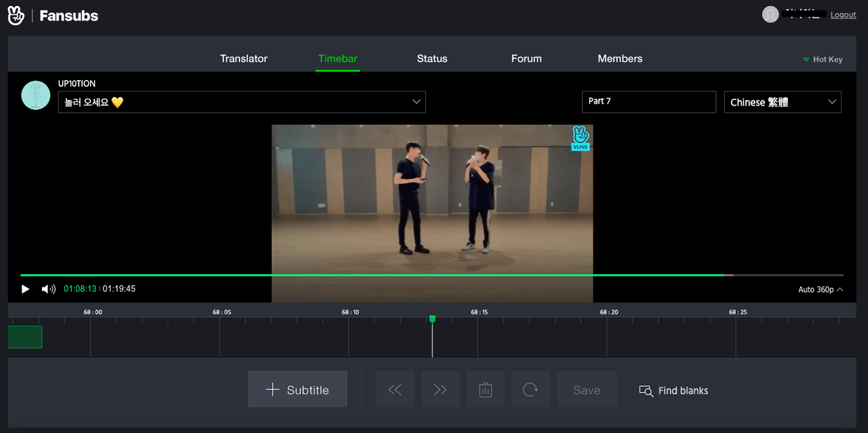The image size is (868, 433).
Task: Click the UP10TION channel avatar
Action: coord(36,96)
